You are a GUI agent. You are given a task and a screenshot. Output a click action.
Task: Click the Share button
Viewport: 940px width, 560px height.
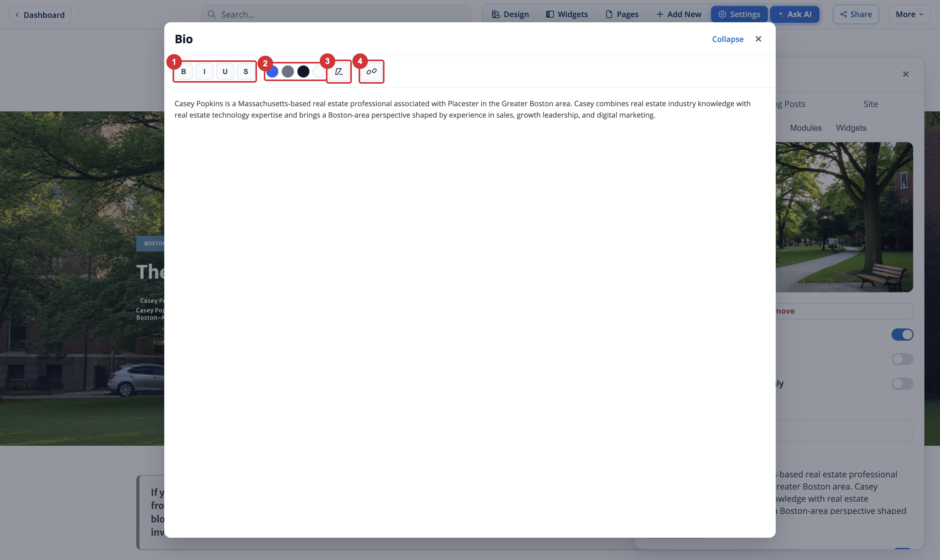(x=856, y=14)
